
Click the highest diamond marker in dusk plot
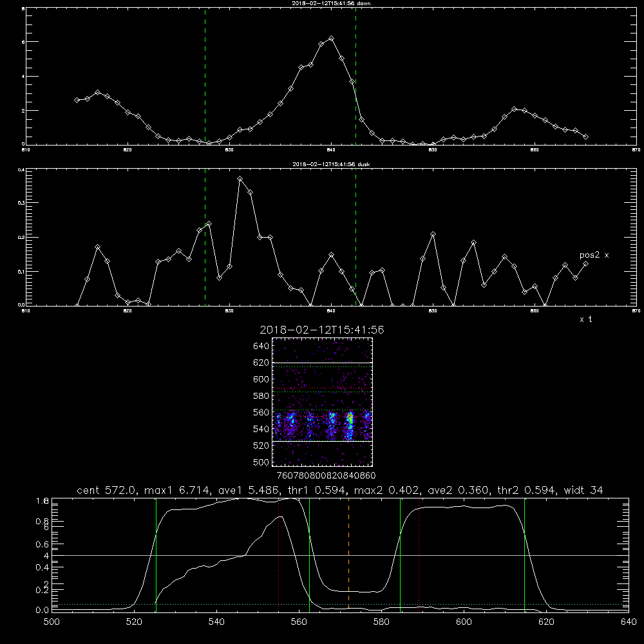(240, 179)
